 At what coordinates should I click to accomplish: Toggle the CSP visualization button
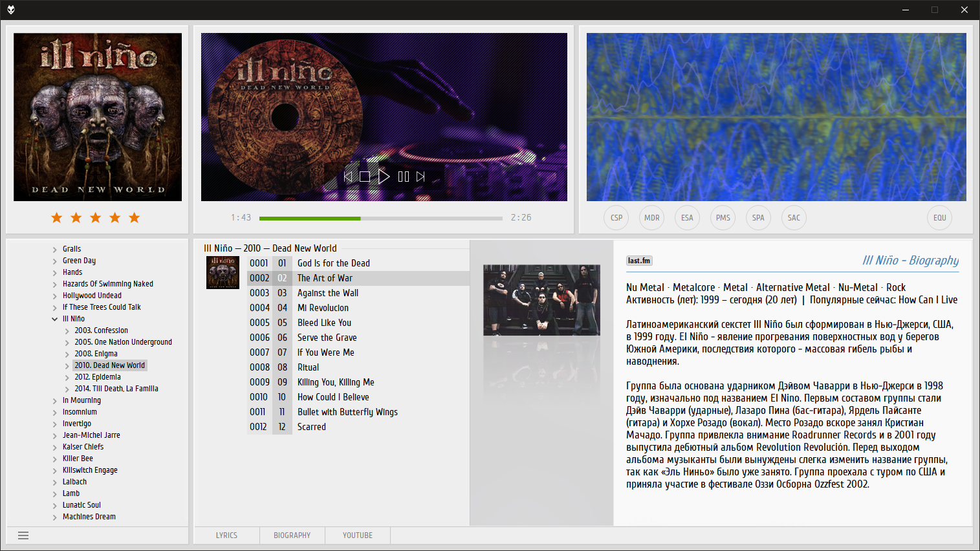pyautogui.click(x=616, y=218)
